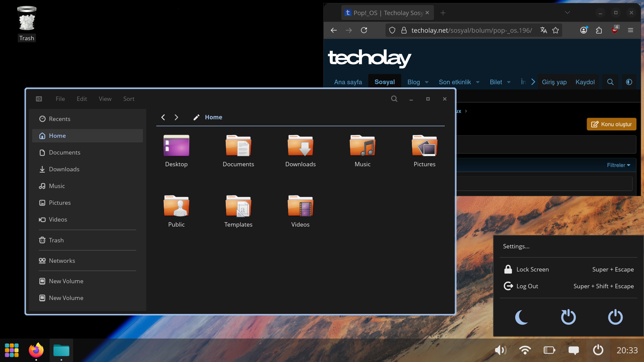Image resolution: width=644 pixels, height=362 pixels.
Task: Open the second New Volume drive
Action: (x=88, y=298)
